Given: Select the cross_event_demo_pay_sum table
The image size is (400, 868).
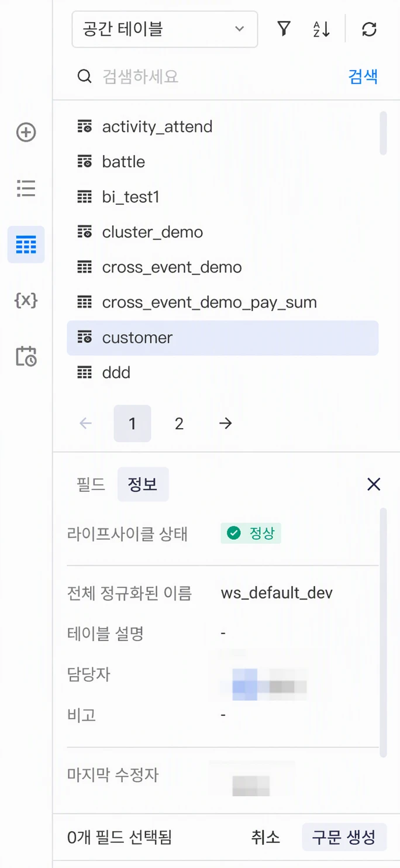Looking at the screenshot, I should pos(222,302).
